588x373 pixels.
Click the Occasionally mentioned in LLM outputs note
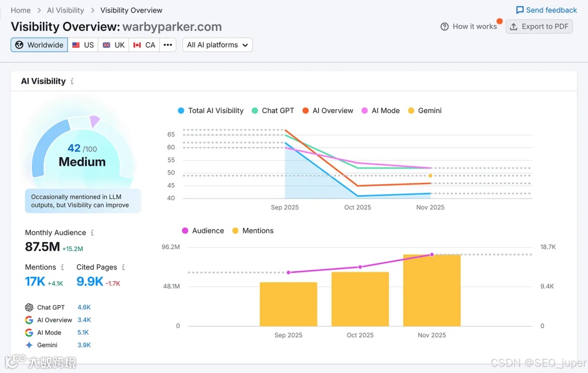click(83, 201)
